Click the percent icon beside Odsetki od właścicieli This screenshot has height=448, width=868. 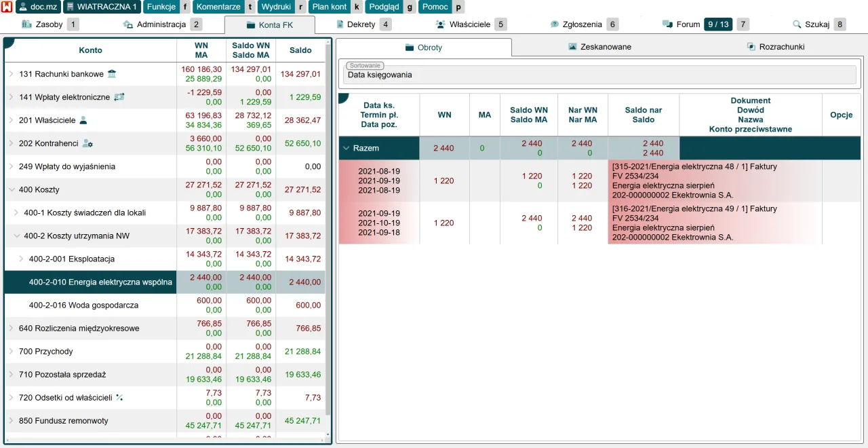(x=119, y=397)
